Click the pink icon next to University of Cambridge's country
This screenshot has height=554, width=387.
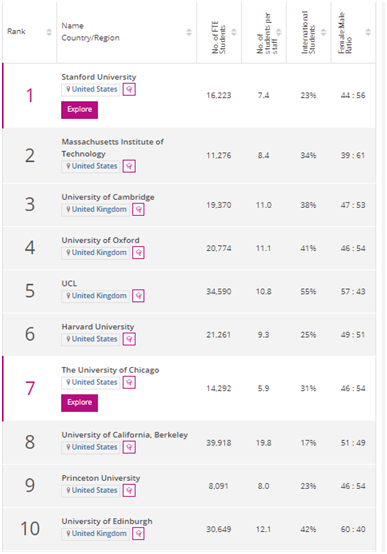(139, 210)
